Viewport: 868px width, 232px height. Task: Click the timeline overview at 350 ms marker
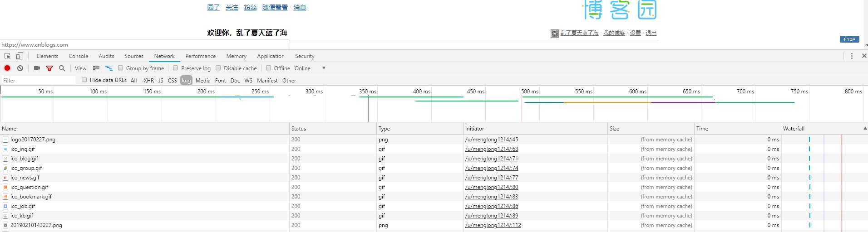(x=368, y=92)
